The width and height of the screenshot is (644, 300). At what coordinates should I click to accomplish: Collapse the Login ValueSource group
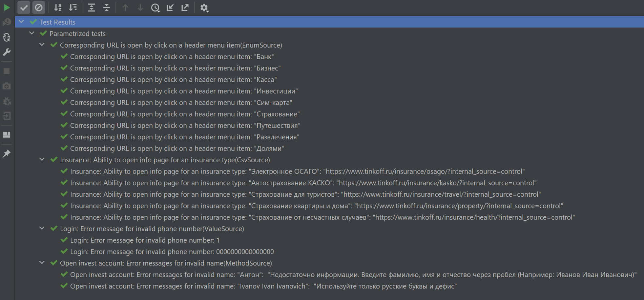click(42, 228)
